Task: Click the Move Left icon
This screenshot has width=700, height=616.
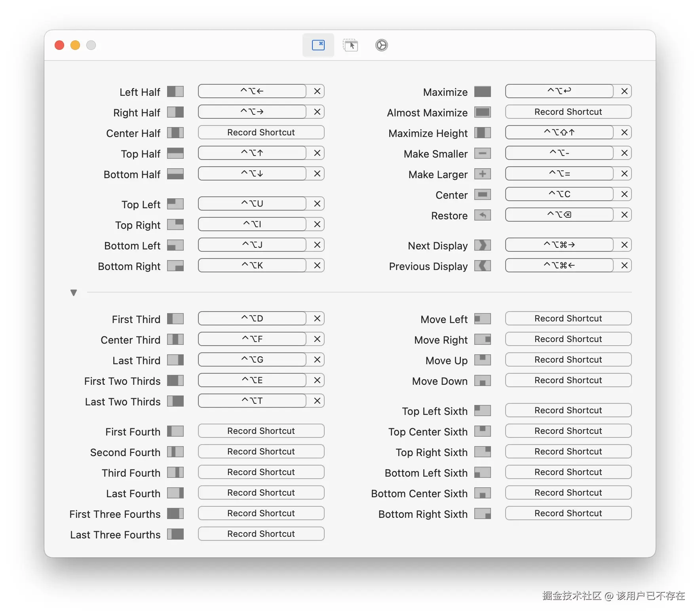Action: 483,319
